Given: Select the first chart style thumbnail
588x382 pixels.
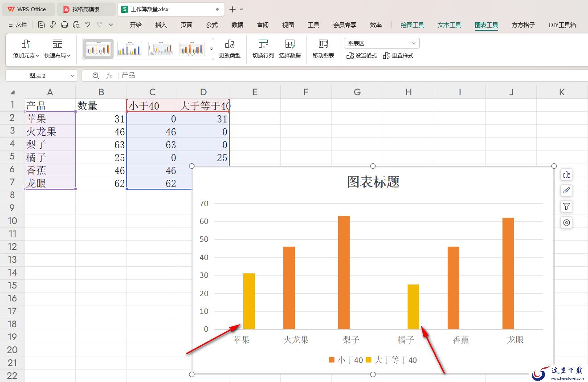Looking at the screenshot, I should point(98,49).
